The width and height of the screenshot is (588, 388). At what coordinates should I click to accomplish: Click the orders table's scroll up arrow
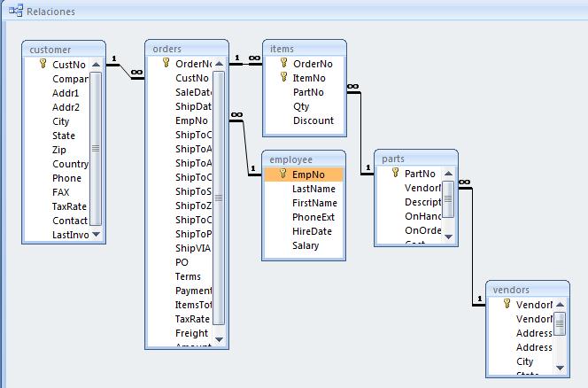(x=219, y=64)
